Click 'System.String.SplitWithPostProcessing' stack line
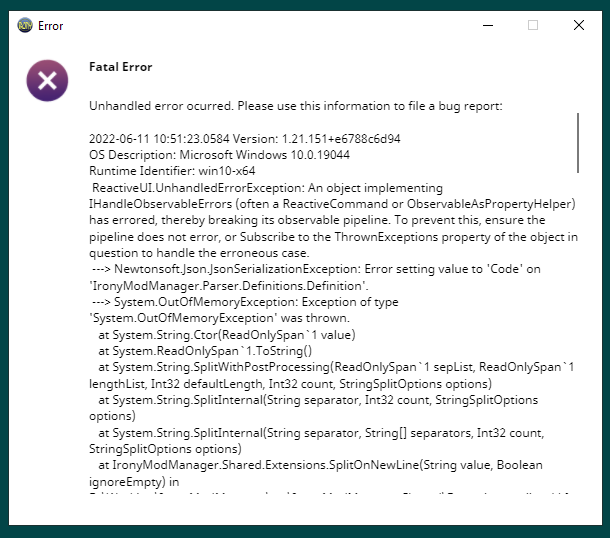610x538 pixels. (336, 367)
